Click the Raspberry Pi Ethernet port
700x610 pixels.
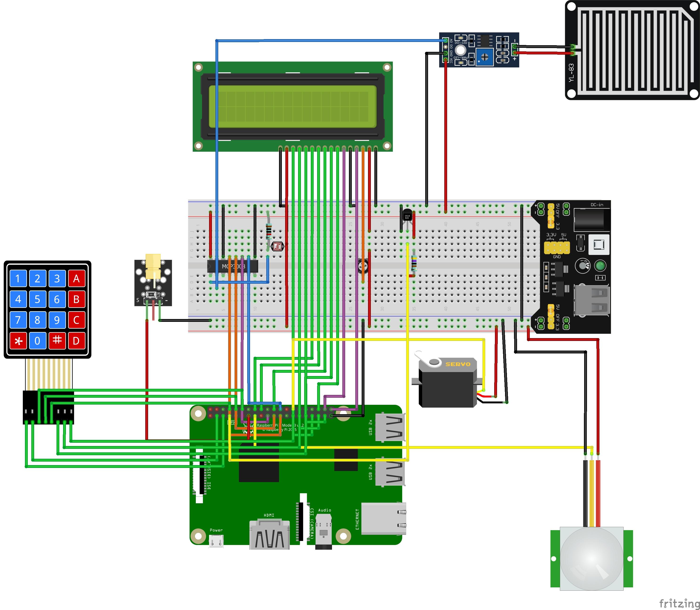(x=384, y=519)
